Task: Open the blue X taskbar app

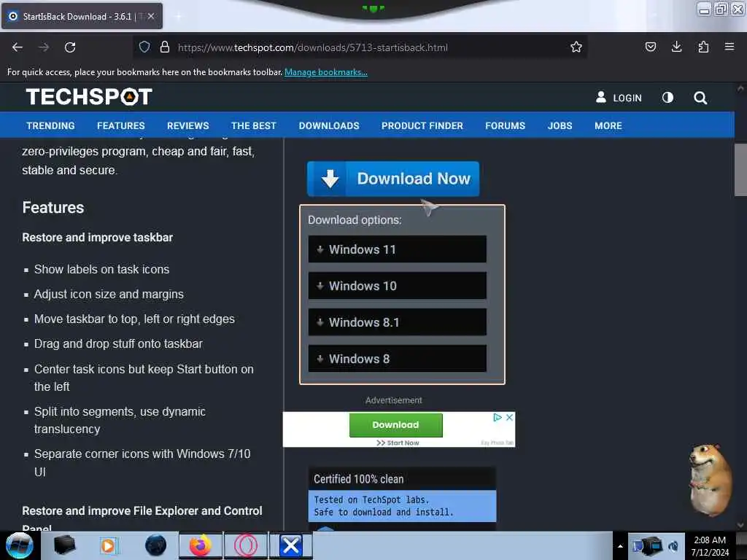Action: click(290, 545)
